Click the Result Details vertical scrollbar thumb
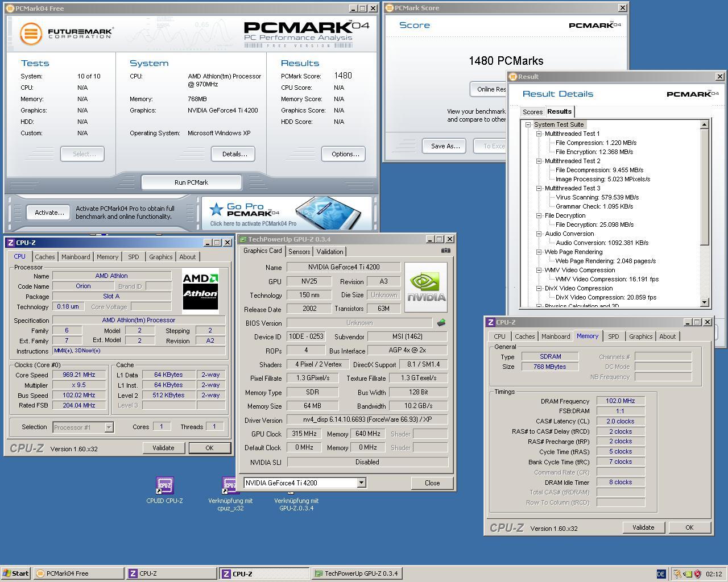 (x=705, y=187)
